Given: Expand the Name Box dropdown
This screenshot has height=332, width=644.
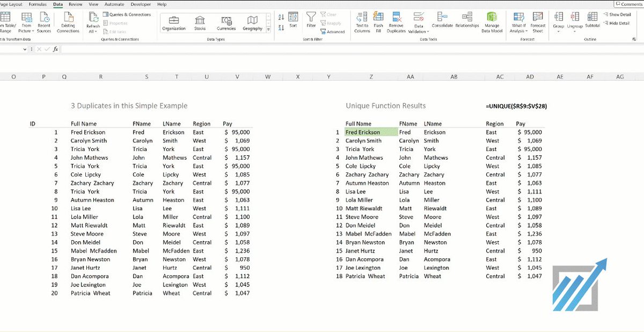Looking at the screenshot, I should pyautogui.click(x=26, y=49).
